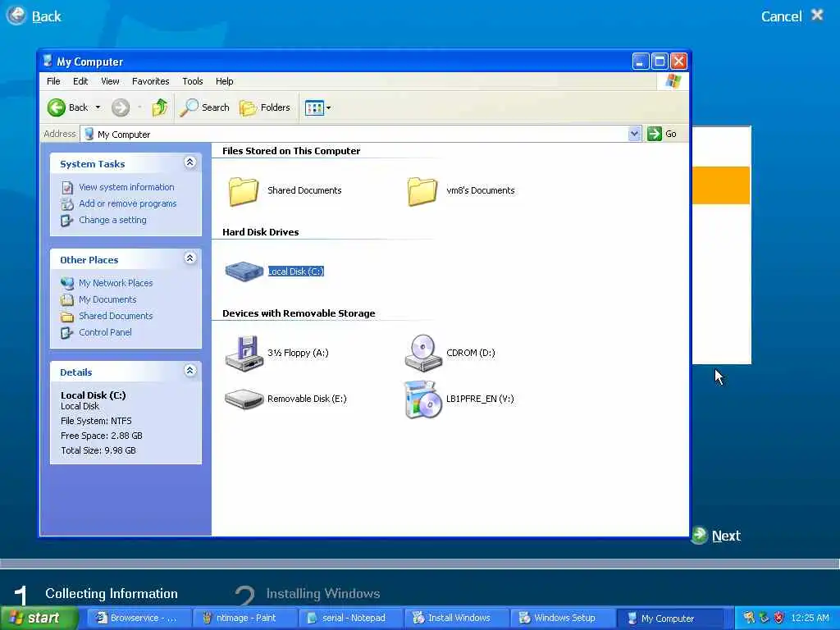Open the Help menu
The width and height of the screenshot is (840, 630).
coord(225,81)
